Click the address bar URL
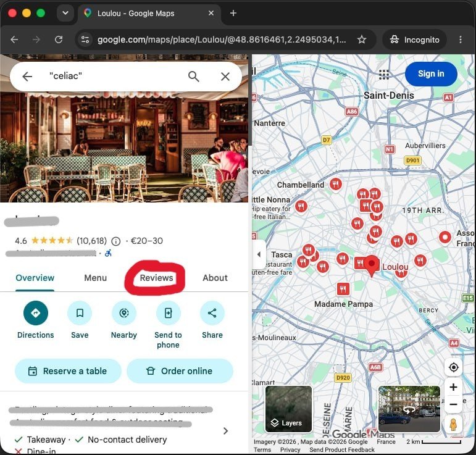The image size is (476, 455). click(x=222, y=40)
